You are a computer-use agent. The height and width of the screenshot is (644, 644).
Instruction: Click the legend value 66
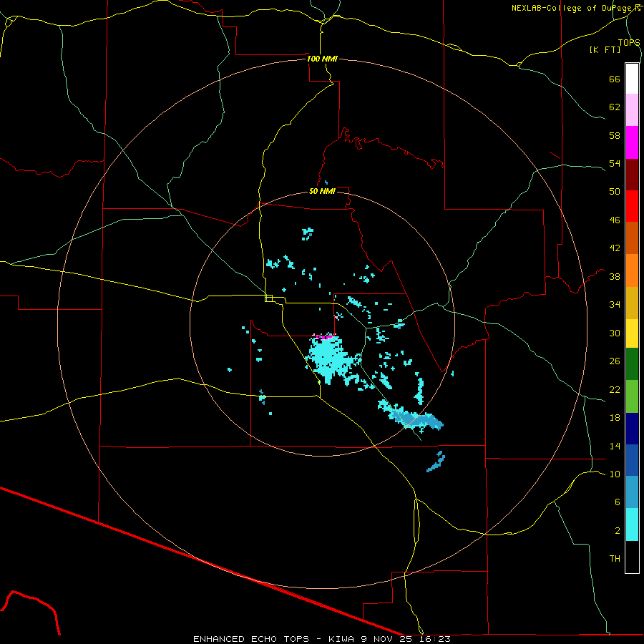pos(615,79)
